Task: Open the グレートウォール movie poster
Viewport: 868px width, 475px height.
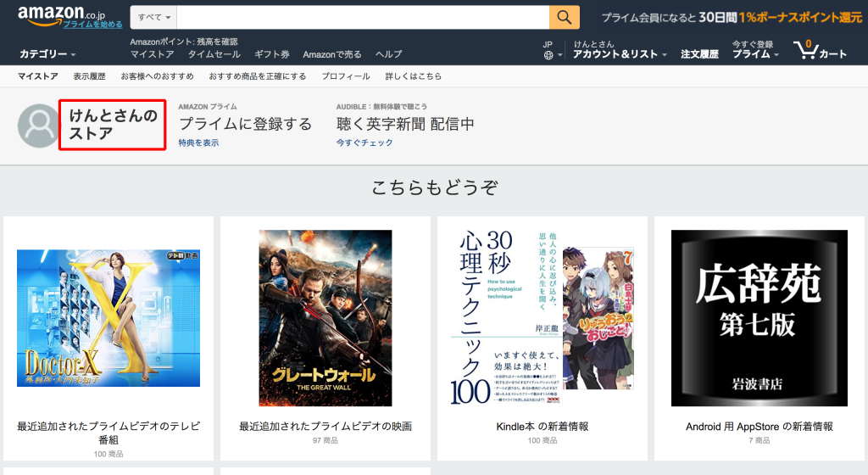Action: (325, 318)
